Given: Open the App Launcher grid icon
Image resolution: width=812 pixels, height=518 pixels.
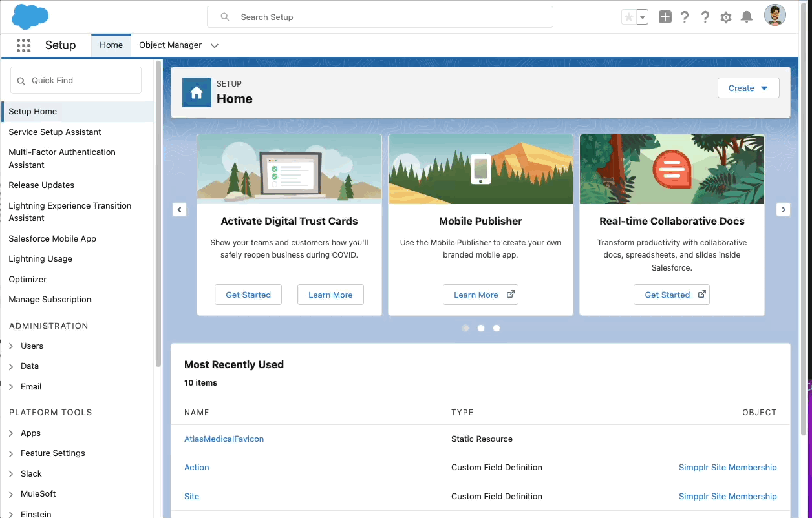Looking at the screenshot, I should pyautogui.click(x=24, y=45).
